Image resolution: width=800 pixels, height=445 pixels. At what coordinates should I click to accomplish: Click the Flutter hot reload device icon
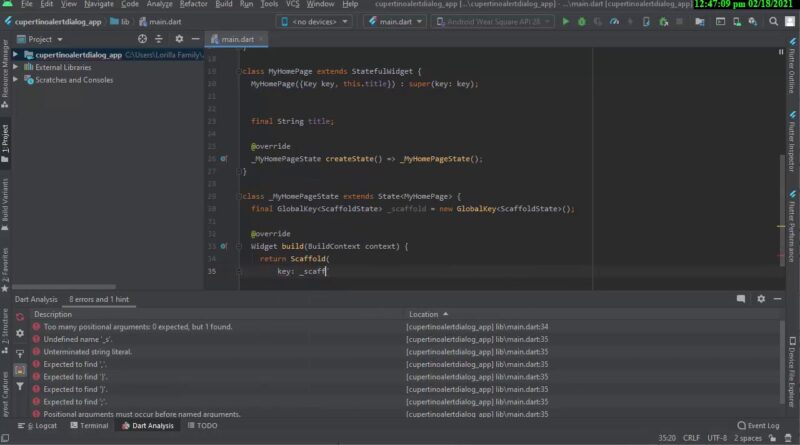(646, 21)
